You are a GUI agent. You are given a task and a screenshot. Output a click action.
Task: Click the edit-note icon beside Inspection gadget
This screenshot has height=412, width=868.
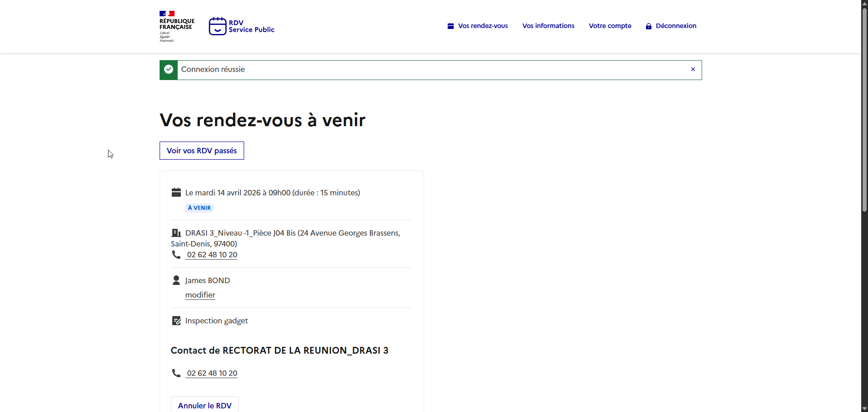176,321
